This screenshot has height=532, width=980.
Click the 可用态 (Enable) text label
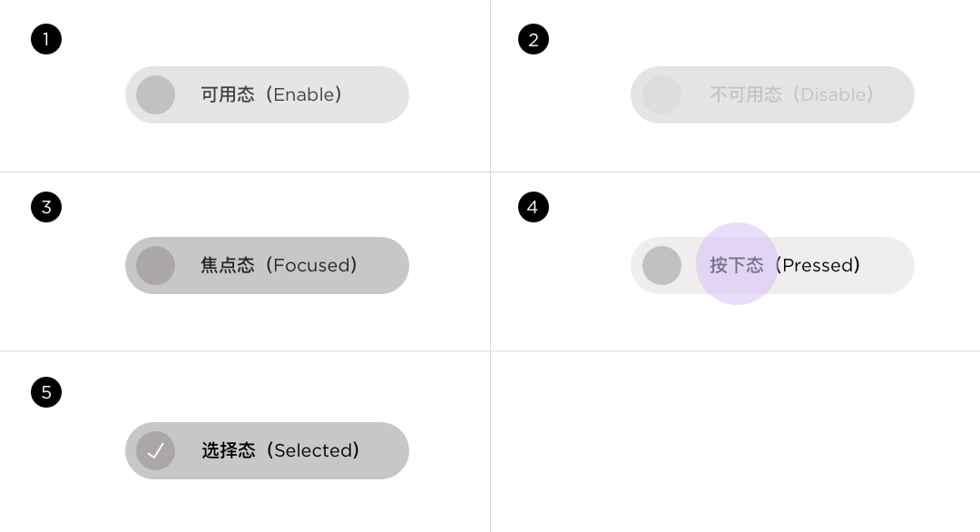(271, 95)
